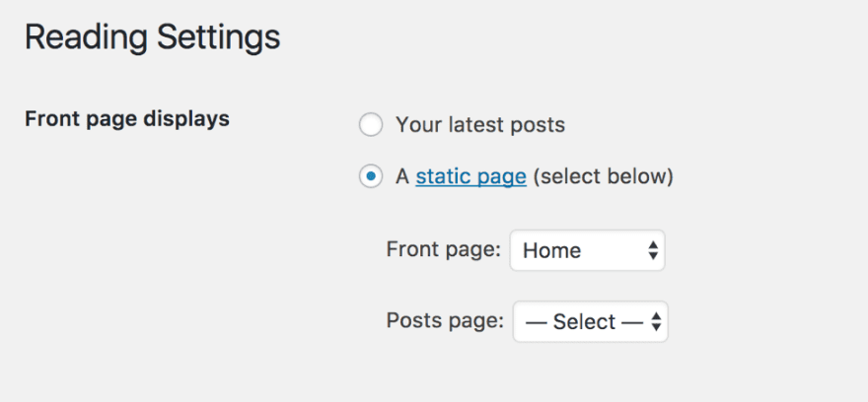Click the 'Front page displays' section label
Viewport: 868px width, 402px height.
[126, 119]
